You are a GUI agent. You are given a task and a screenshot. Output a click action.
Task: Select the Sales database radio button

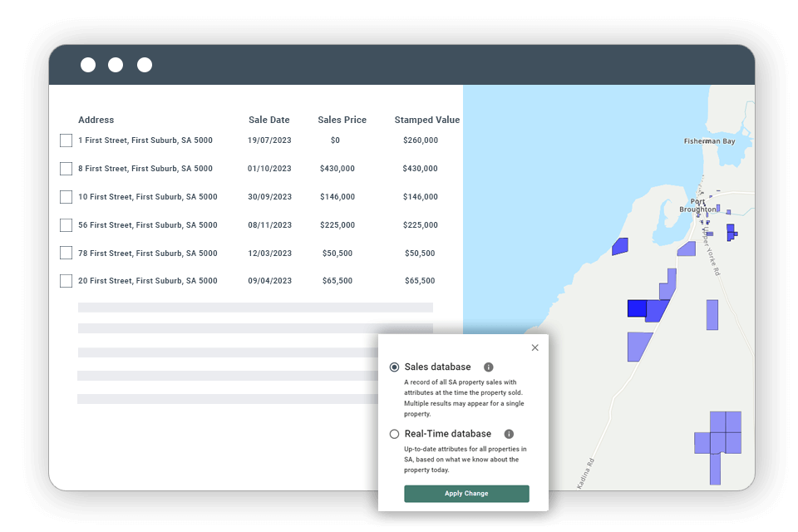(393, 367)
